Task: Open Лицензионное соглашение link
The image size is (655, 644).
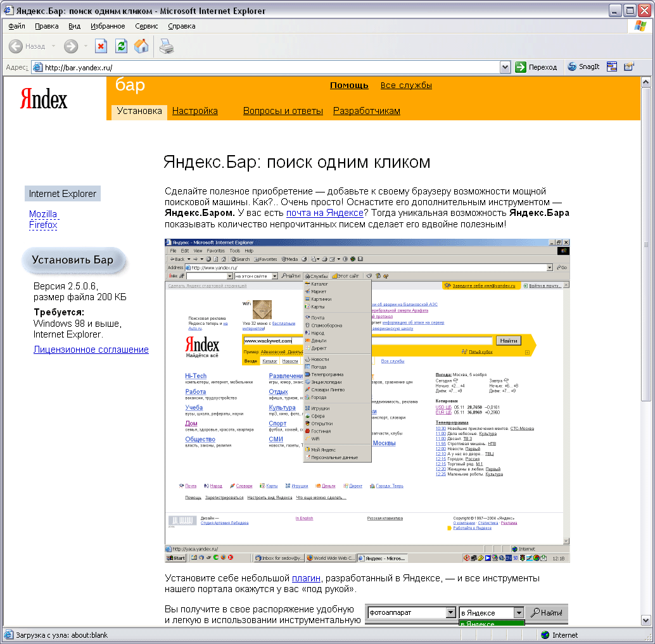Action: click(91, 350)
